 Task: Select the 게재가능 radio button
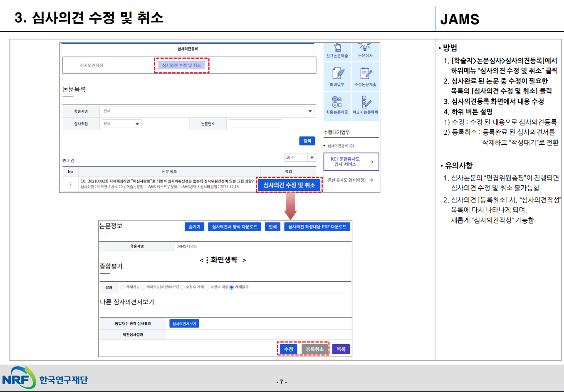click(x=123, y=287)
